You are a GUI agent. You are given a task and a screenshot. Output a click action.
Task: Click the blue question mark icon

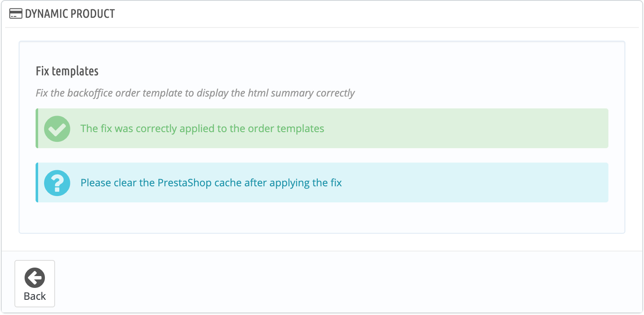57,183
